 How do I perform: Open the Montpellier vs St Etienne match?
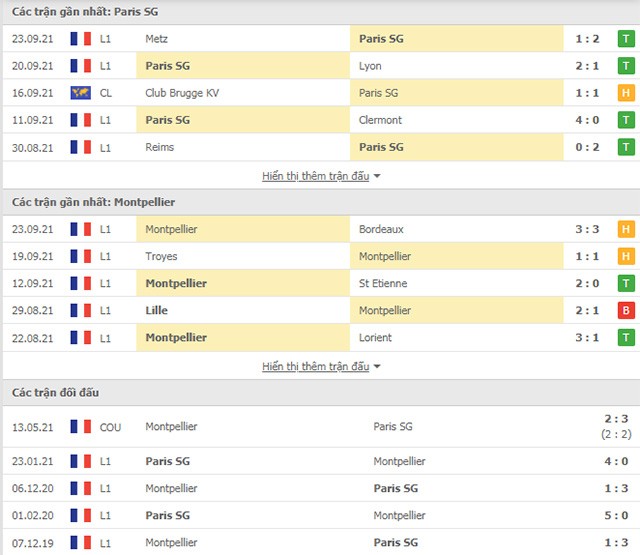pos(320,283)
